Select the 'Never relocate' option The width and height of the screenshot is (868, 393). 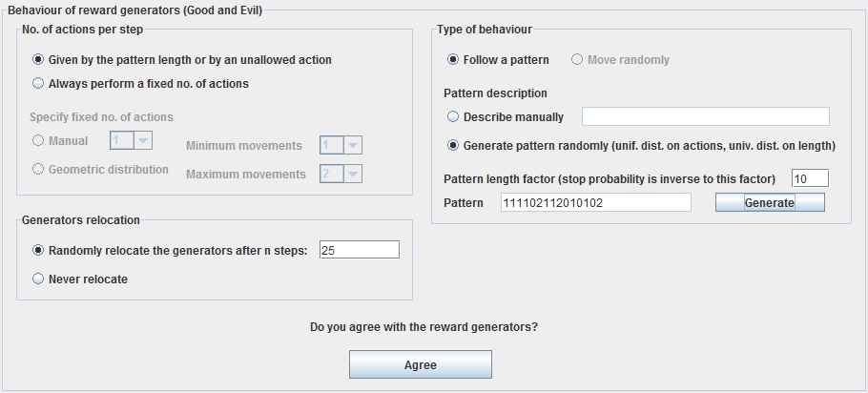[x=39, y=279]
